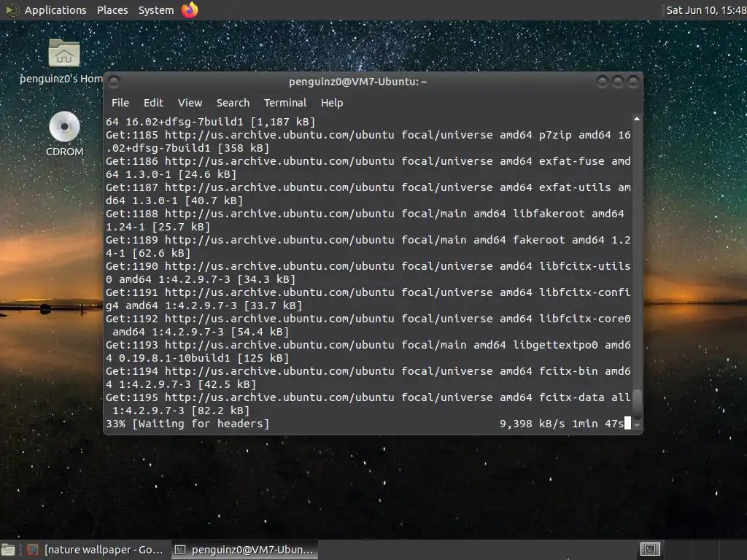Click the terminal scrollbar down arrow
Viewport: 747px width, 560px height.
(x=637, y=424)
